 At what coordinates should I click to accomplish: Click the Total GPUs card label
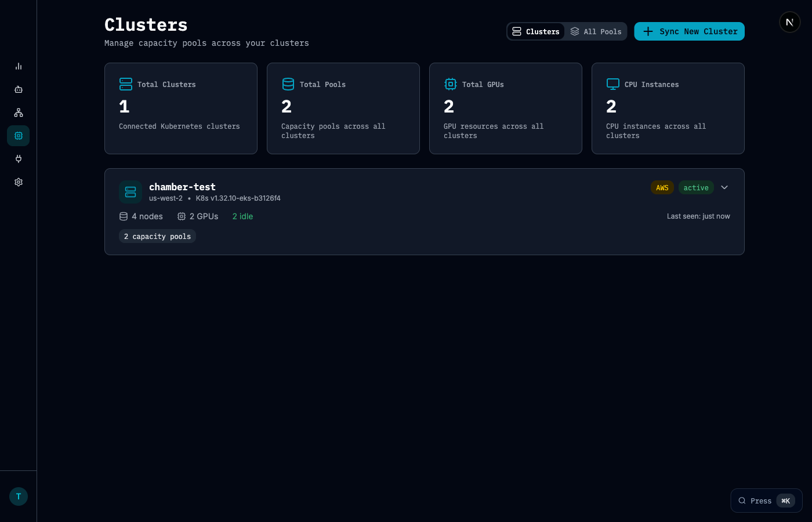(483, 85)
